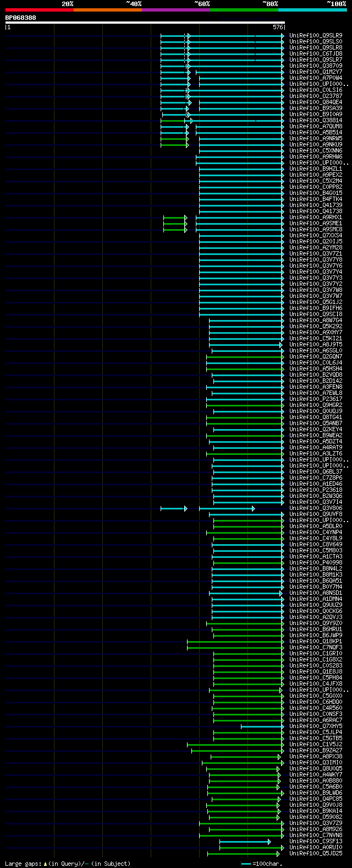Select hit label UniRef100_C1V5J2

pos(316,744)
